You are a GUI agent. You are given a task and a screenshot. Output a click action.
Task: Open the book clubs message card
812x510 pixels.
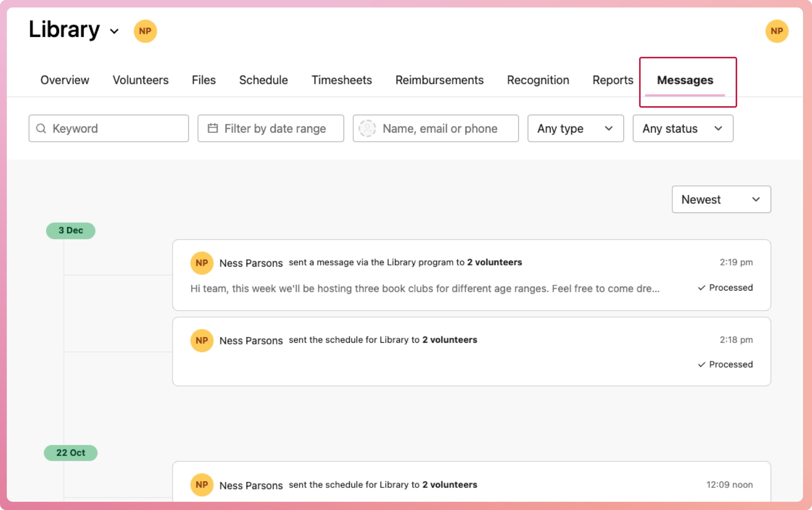coord(424,288)
